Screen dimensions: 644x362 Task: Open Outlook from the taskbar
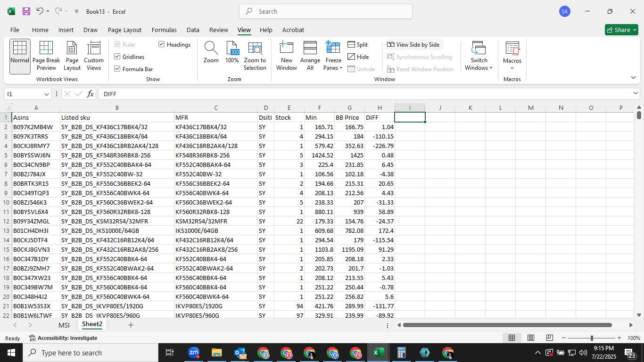[240, 353]
